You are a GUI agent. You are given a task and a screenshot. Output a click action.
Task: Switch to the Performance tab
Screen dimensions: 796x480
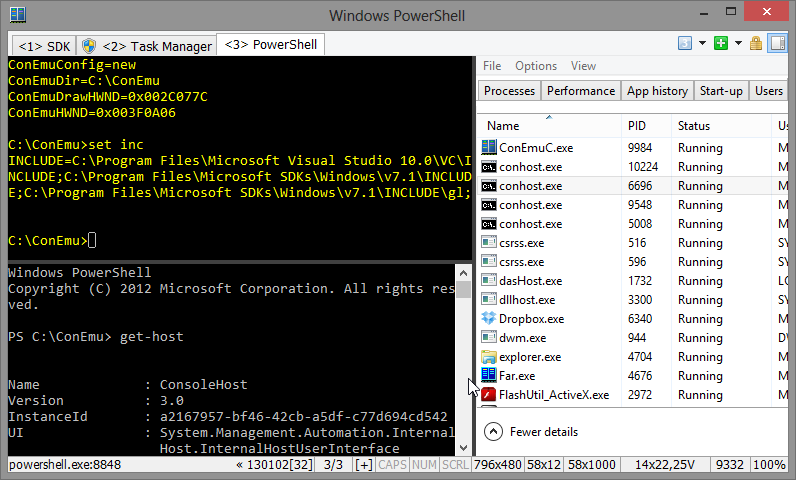tap(581, 91)
